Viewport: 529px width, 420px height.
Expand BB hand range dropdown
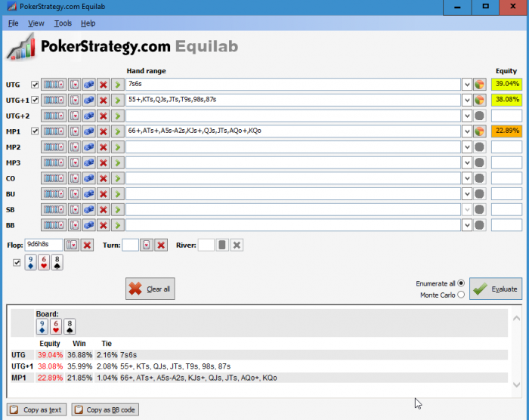(x=467, y=225)
